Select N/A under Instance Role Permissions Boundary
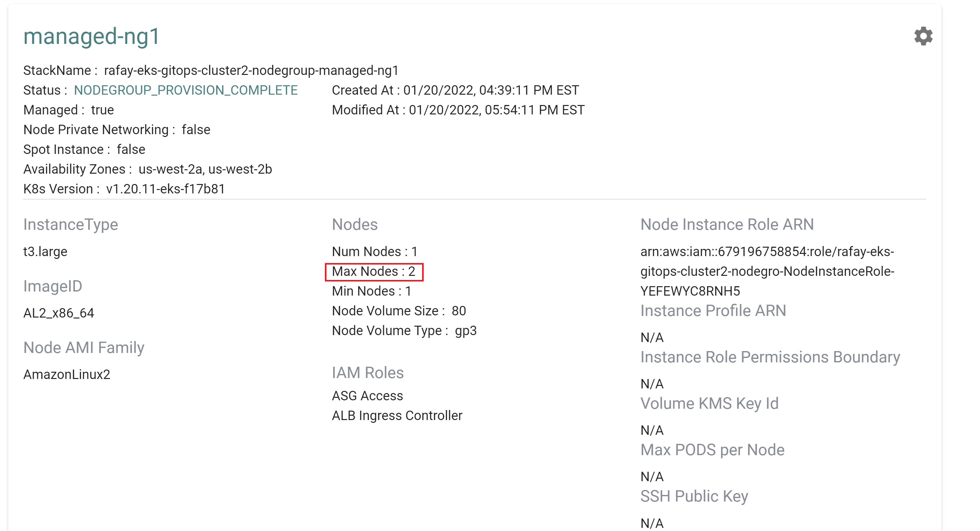The image size is (980, 531). click(652, 384)
